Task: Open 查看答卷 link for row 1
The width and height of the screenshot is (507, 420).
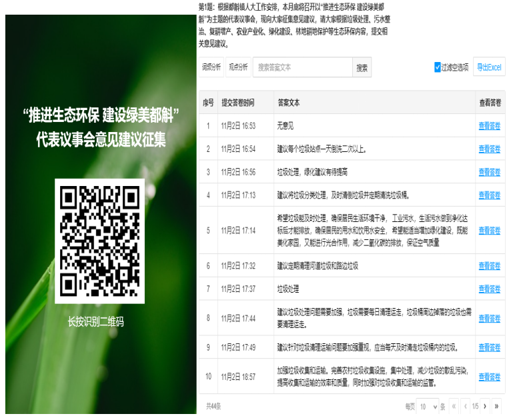Action: 490,126
